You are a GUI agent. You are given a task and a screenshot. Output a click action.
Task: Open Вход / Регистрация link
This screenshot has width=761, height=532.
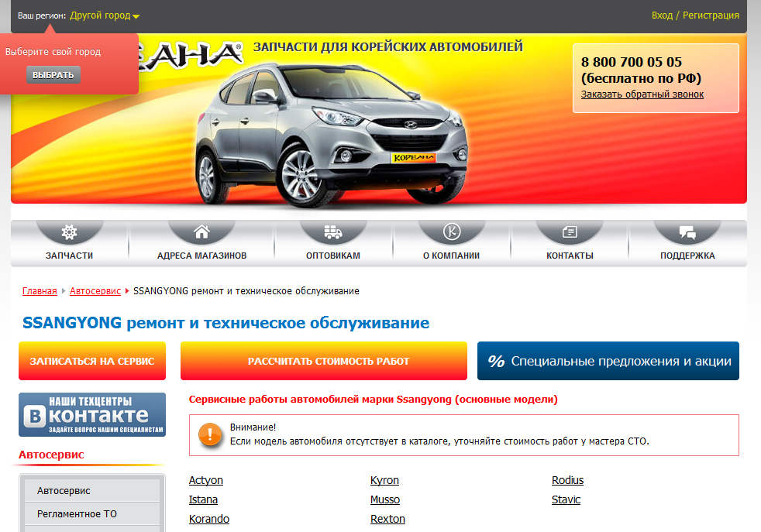click(695, 15)
